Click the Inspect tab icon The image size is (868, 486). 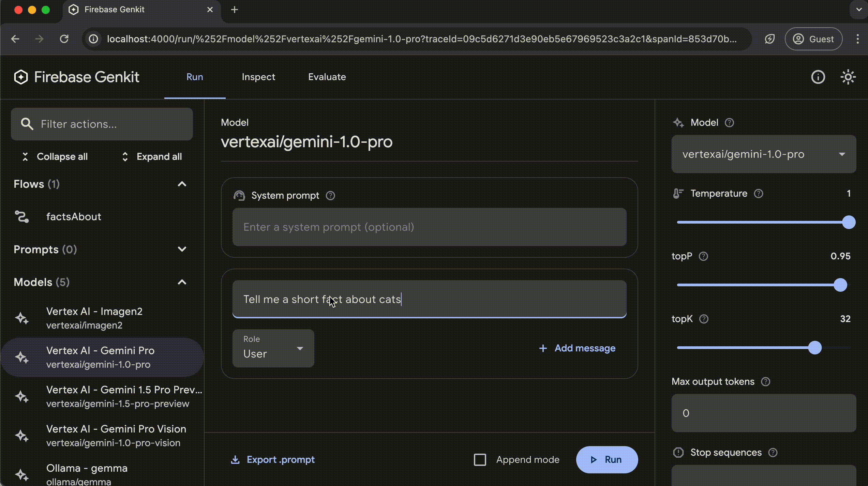click(258, 76)
